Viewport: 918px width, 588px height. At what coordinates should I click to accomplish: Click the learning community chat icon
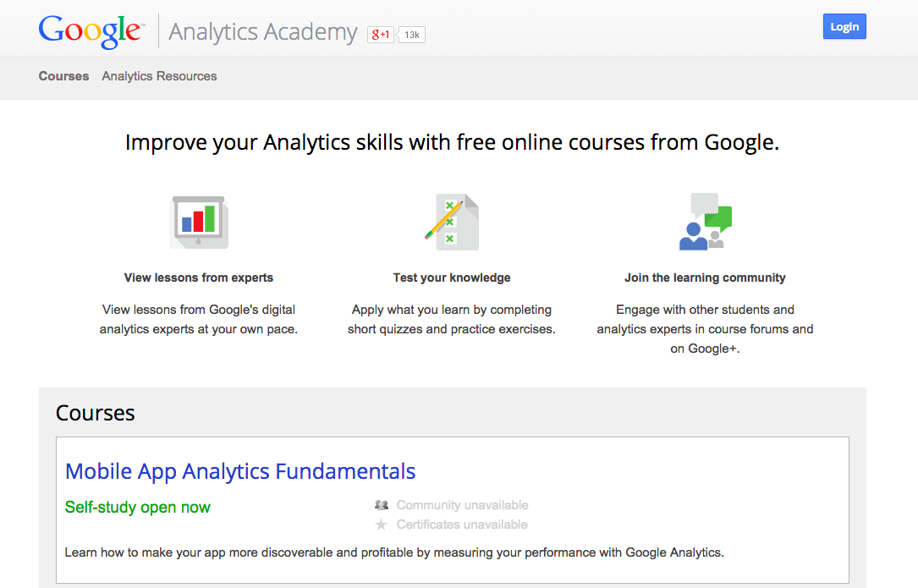click(x=706, y=222)
